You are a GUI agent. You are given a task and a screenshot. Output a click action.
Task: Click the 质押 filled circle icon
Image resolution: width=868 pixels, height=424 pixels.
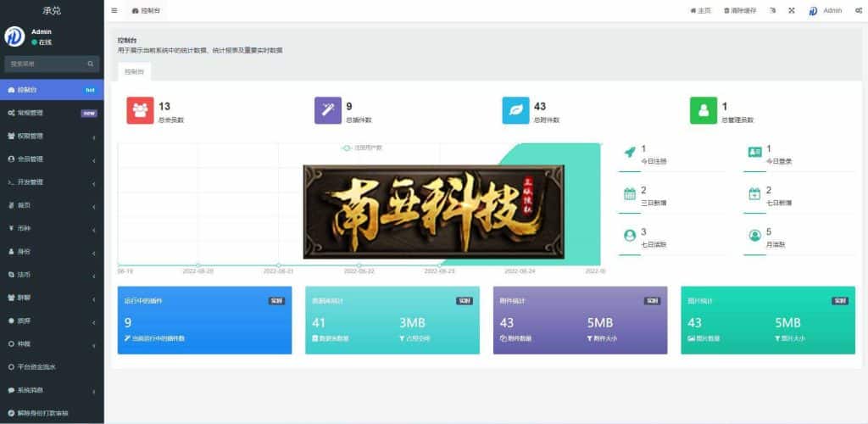coord(11,321)
